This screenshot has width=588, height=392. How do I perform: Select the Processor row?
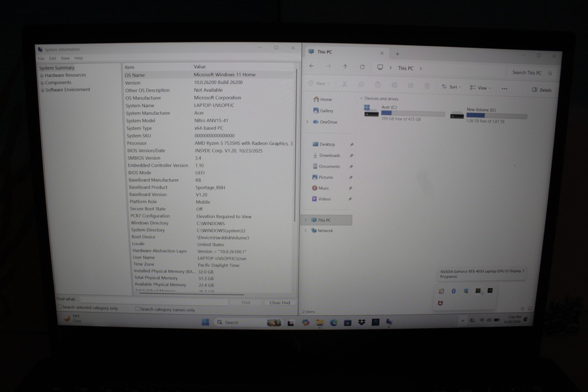(209, 143)
